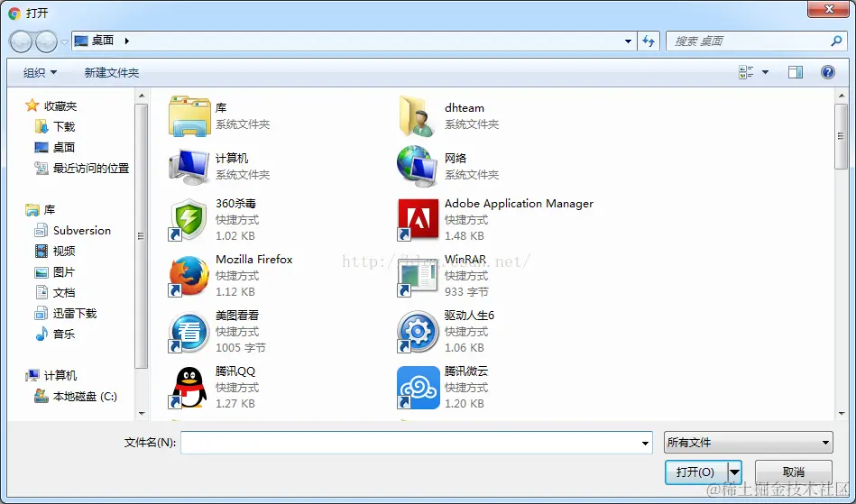Image resolution: width=856 pixels, height=504 pixels.
Task: Click the search magnifier icon
Action: tap(836, 41)
